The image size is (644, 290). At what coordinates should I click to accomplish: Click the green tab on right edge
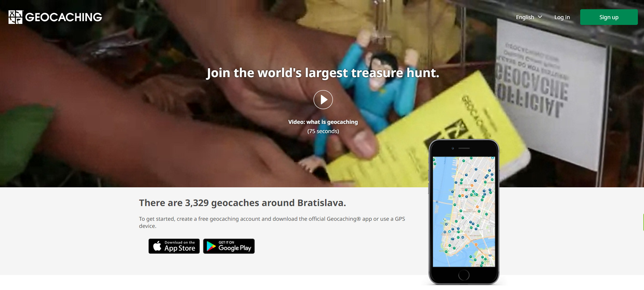coord(643,222)
